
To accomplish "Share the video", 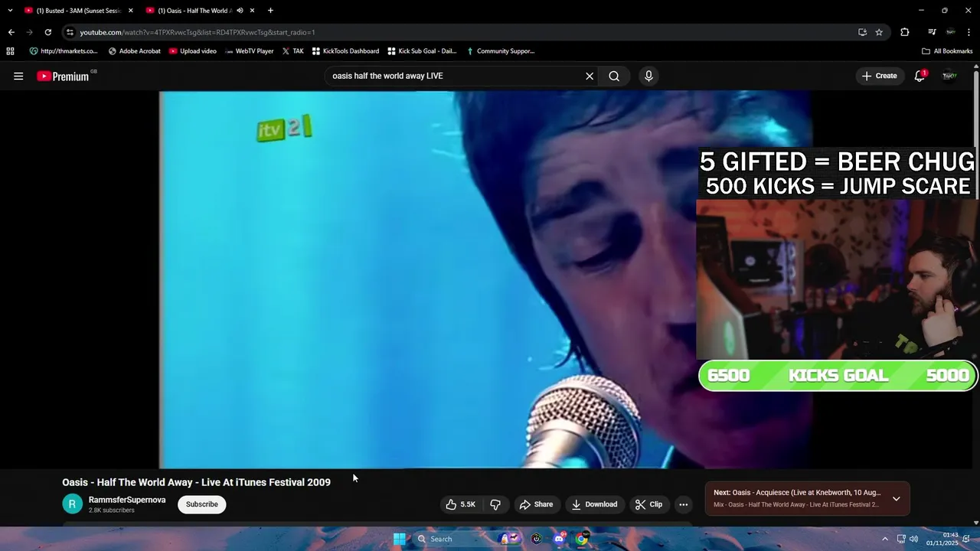I will coord(536,504).
